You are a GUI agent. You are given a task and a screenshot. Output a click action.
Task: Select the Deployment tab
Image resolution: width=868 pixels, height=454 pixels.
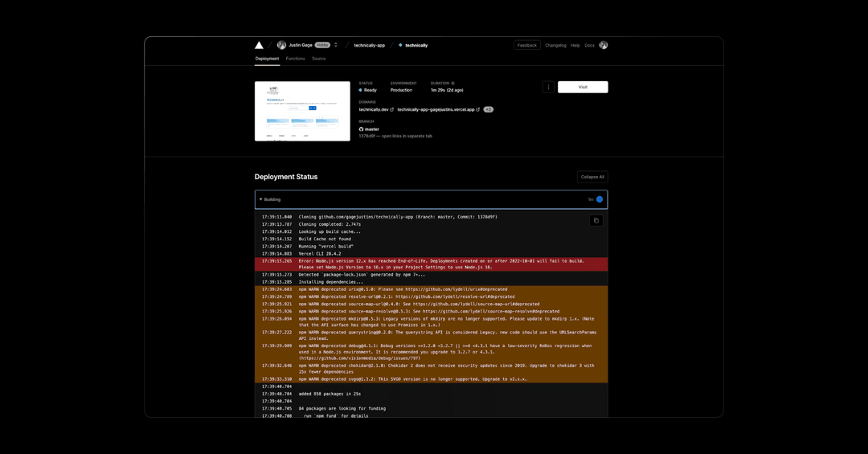coord(267,59)
